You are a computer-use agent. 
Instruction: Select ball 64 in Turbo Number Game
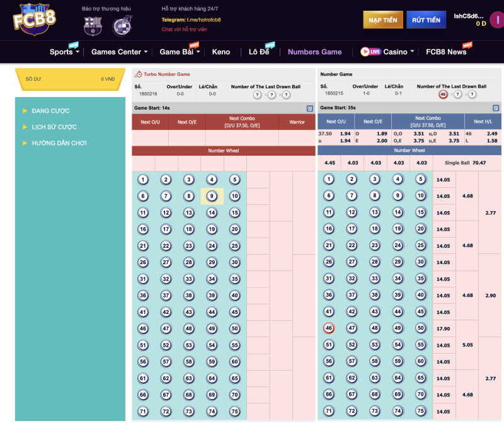click(x=212, y=378)
